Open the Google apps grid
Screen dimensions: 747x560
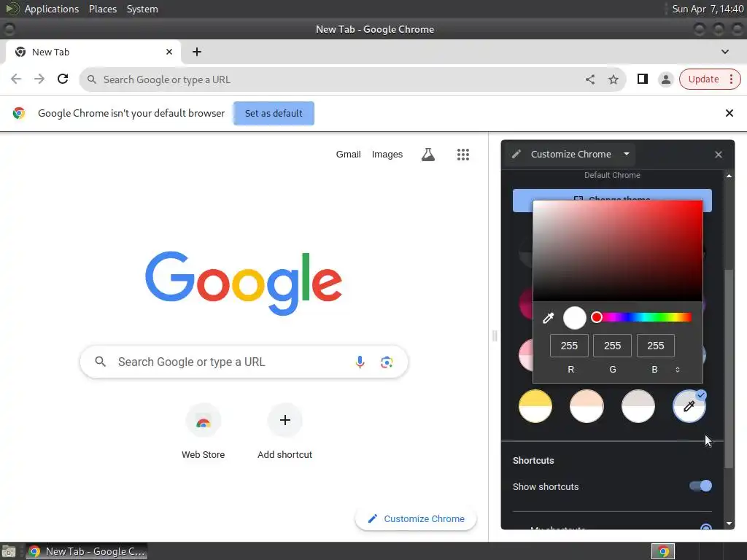point(463,155)
